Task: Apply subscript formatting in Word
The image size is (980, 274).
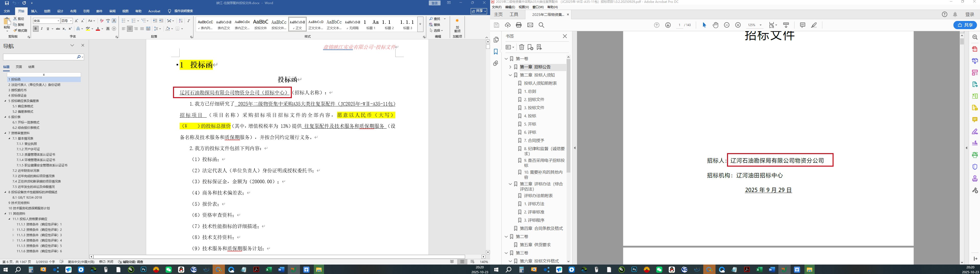Action: tap(64, 29)
